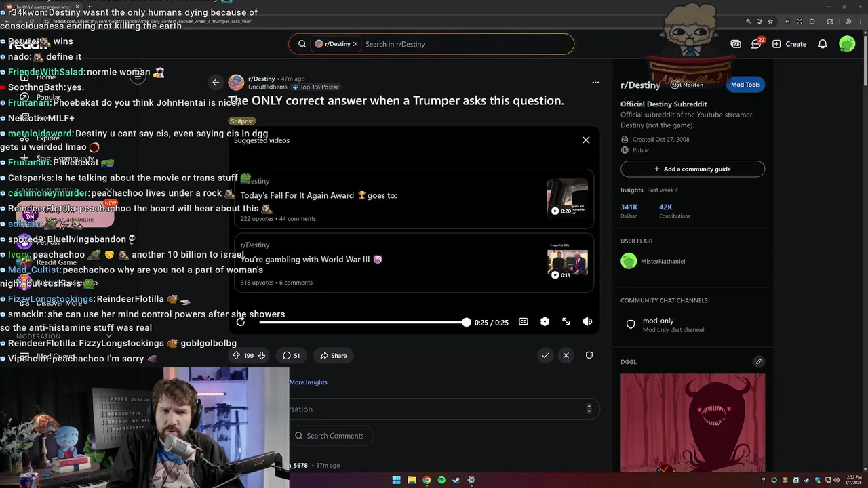Open the moderator shield actions
This screenshot has width=868, height=488.
[589, 355]
